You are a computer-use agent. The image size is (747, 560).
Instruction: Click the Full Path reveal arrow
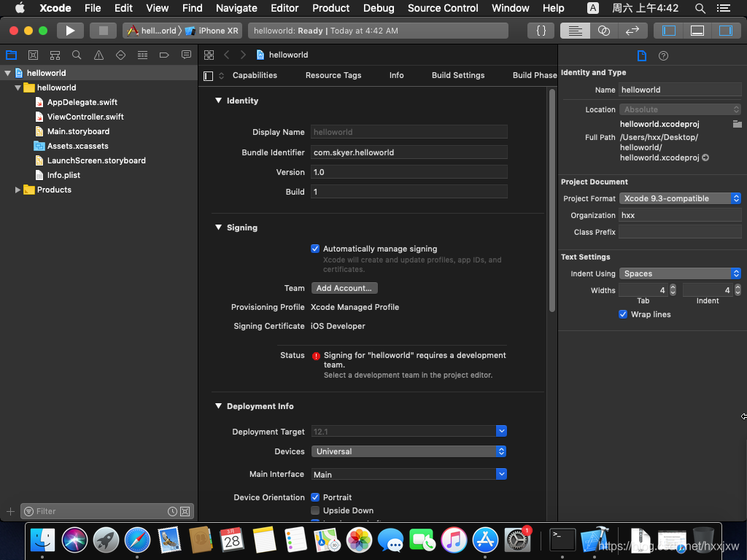pos(705,157)
